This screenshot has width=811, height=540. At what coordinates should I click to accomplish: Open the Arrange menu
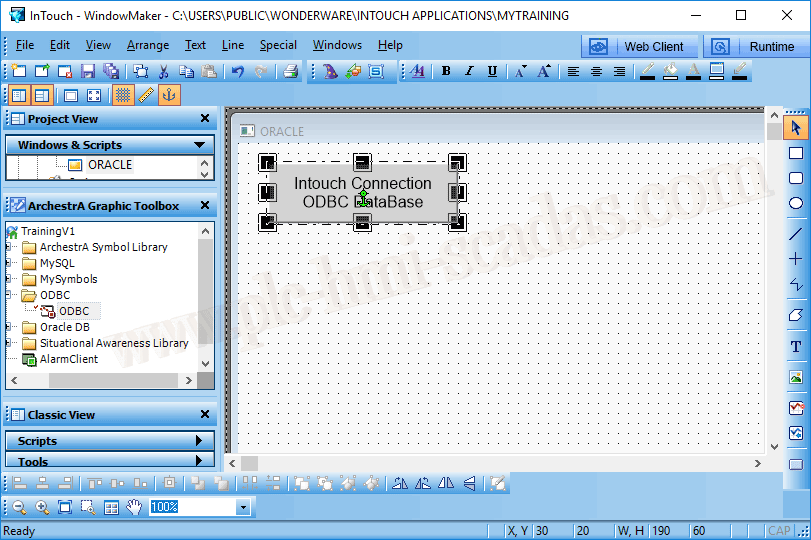pyautogui.click(x=148, y=45)
